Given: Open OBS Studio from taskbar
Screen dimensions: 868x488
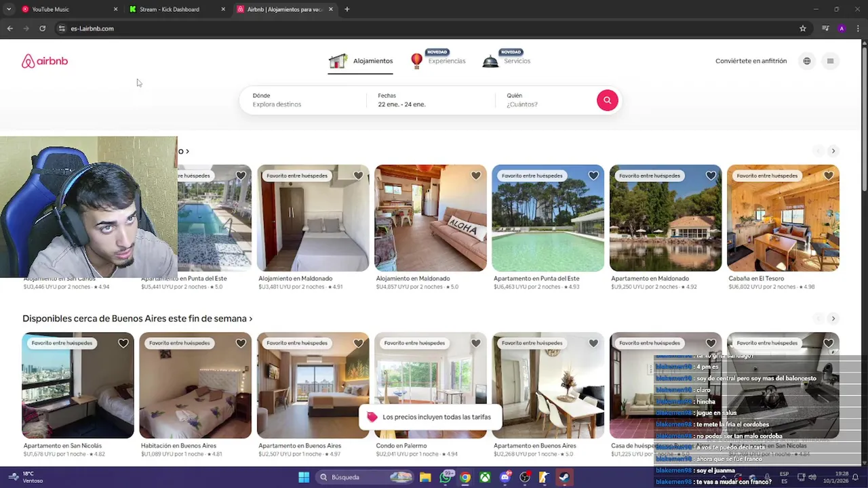Looking at the screenshot, I should tap(525, 477).
